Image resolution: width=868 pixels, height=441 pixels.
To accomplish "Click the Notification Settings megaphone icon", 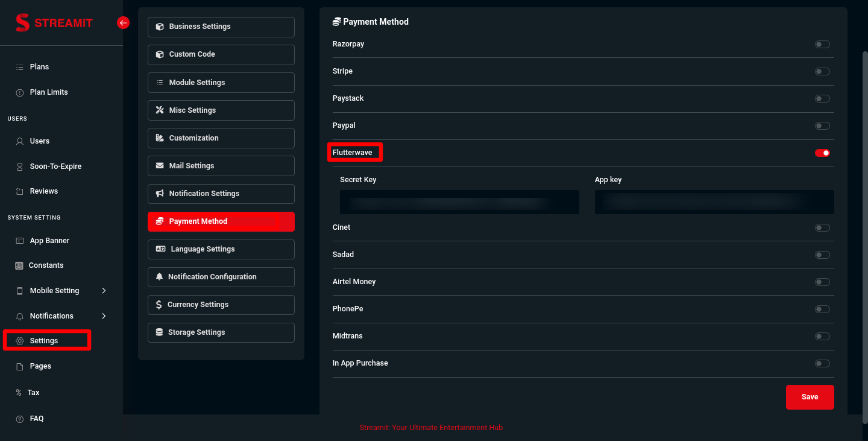I will (x=160, y=194).
